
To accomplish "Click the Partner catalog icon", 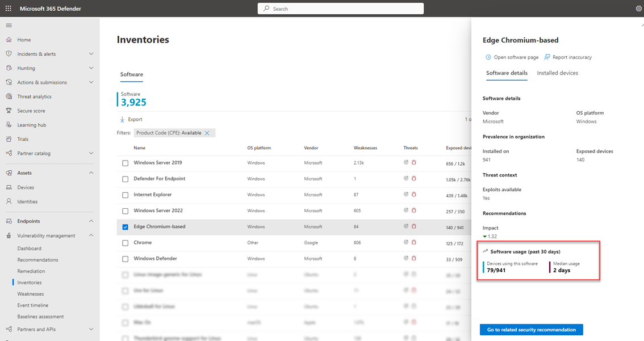I will (9, 153).
